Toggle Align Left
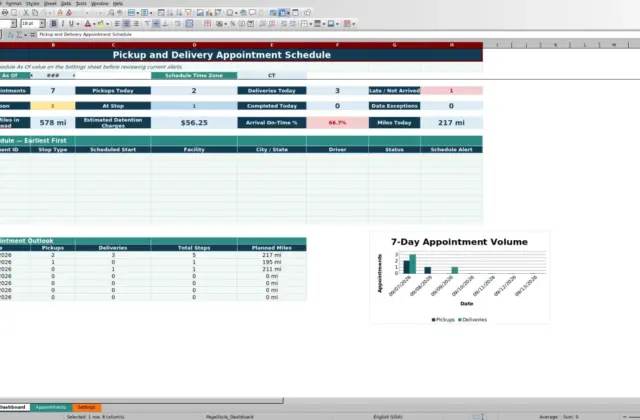 click(x=118, y=24)
